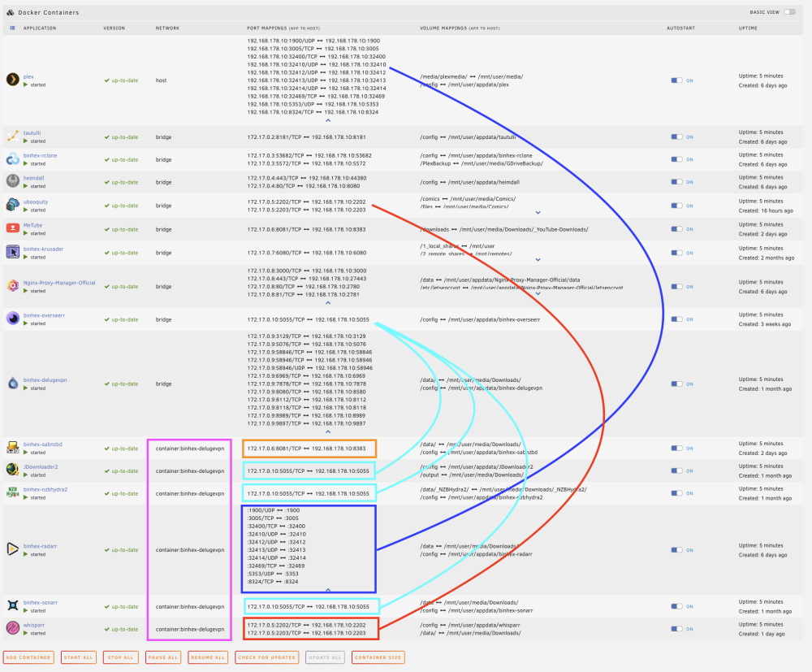812x672 pixels.
Task: Click the binhex-overseerr container icon
Action: (12, 319)
